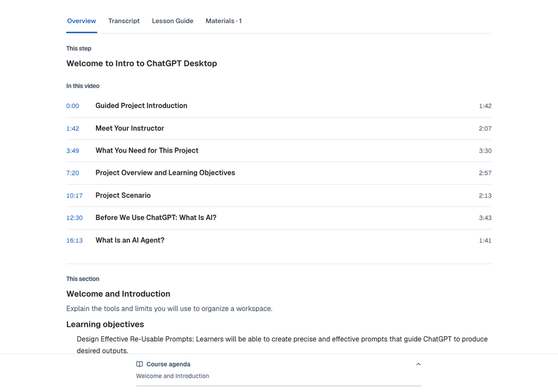Click the Design Effective Re-Usable Prompts objective
The height and width of the screenshot is (392, 558).
282,345
